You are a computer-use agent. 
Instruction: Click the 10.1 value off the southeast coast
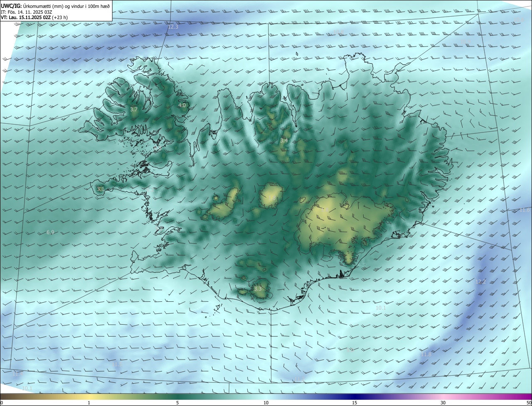[x=381, y=308]
